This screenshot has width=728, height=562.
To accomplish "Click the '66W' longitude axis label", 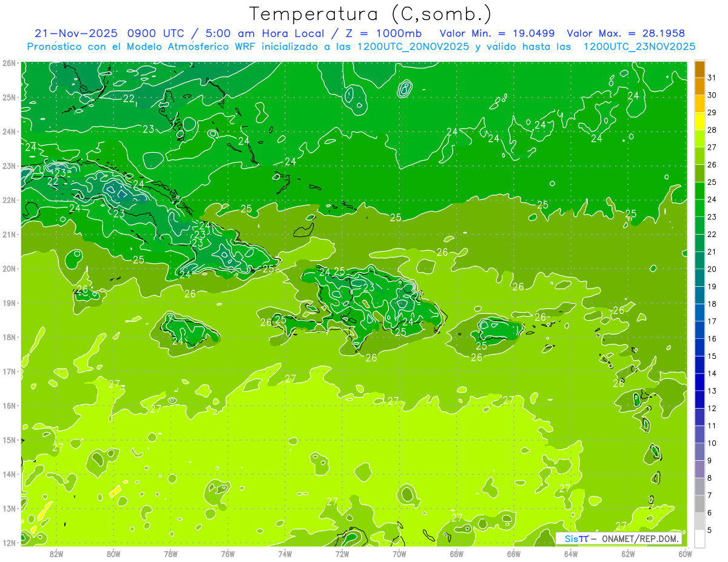I will tap(513, 554).
